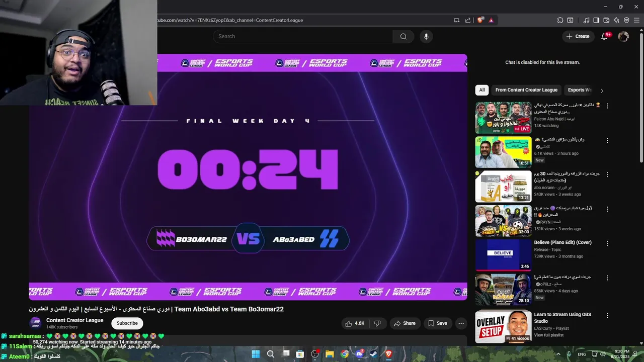644x362 pixels.
Task: Open Google Chrome from taskbar
Action: 345,354
